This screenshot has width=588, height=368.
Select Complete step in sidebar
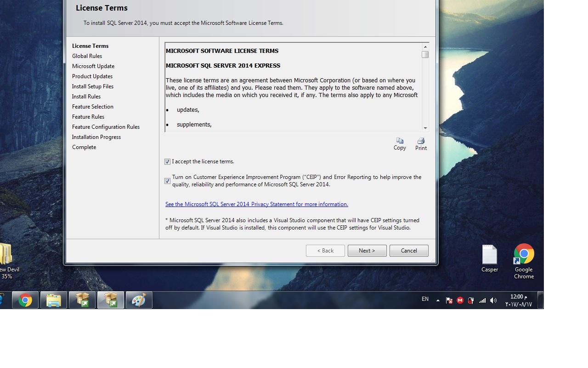[84, 147]
